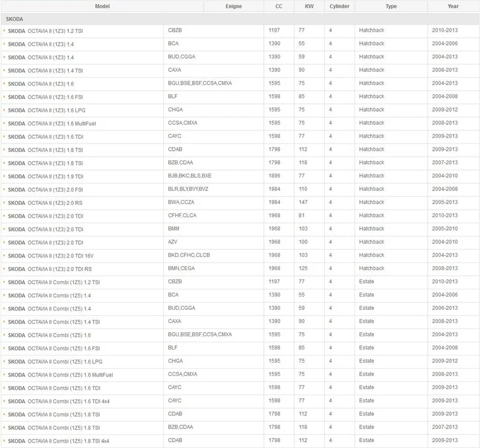
Task: Click the year range 2006-2013
Action: (x=445, y=307)
